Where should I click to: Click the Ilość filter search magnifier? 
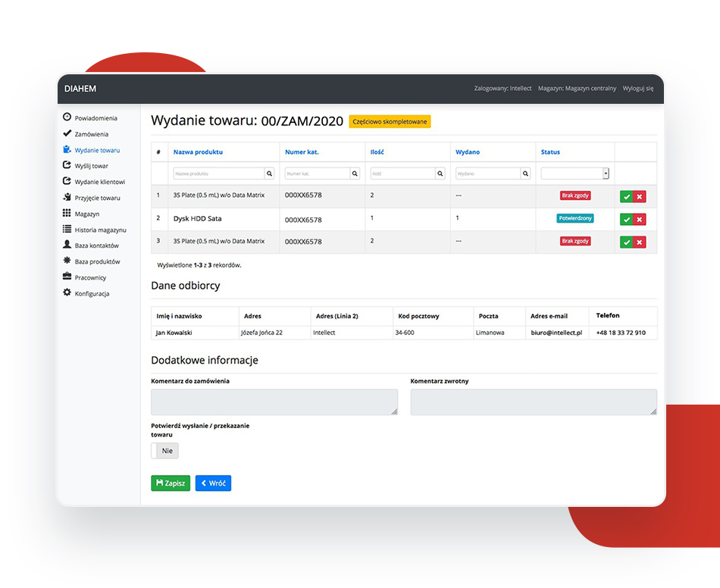[440, 174]
